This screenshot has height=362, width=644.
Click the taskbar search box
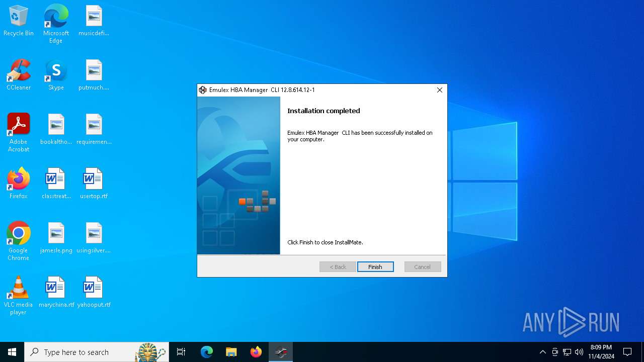point(97,352)
